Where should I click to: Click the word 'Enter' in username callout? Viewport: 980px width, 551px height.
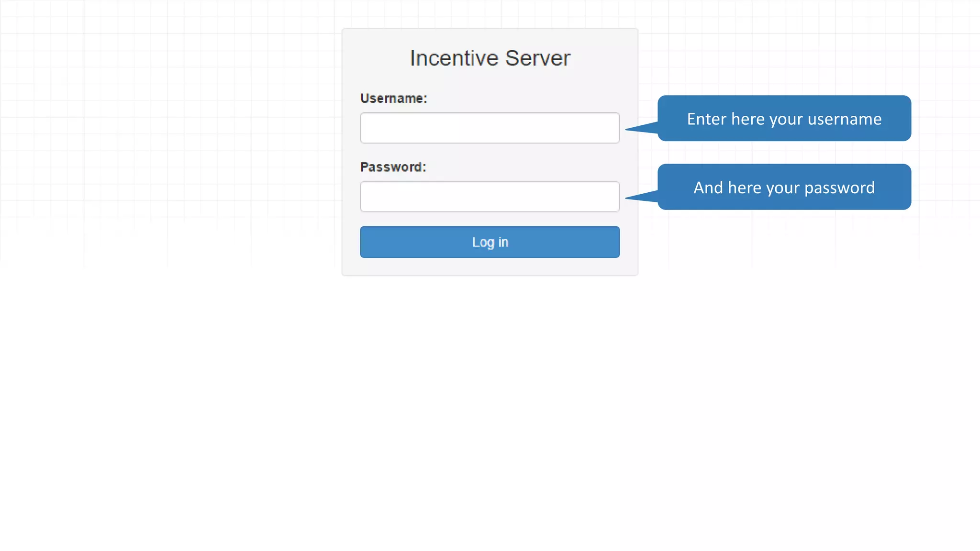pyautogui.click(x=706, y=119)
